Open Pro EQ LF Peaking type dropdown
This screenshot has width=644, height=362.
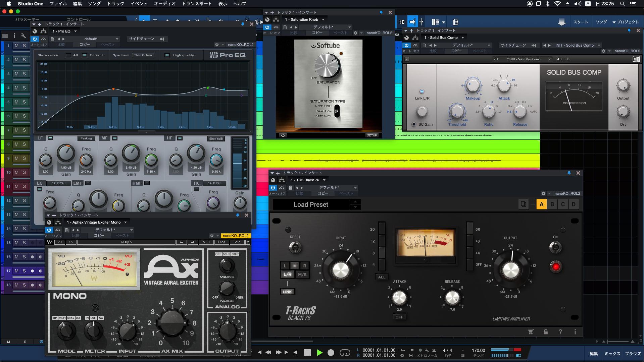(x=86, y=138)
